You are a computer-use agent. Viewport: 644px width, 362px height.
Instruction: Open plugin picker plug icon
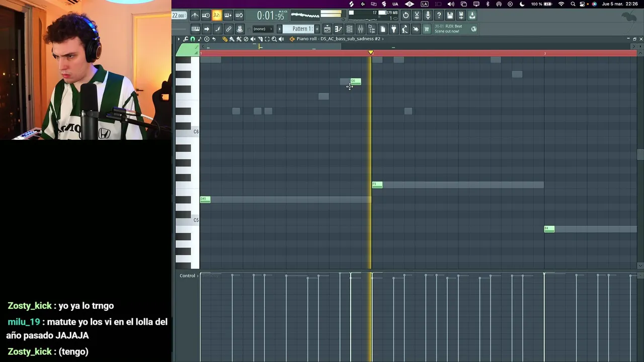(x=393, y=29)
